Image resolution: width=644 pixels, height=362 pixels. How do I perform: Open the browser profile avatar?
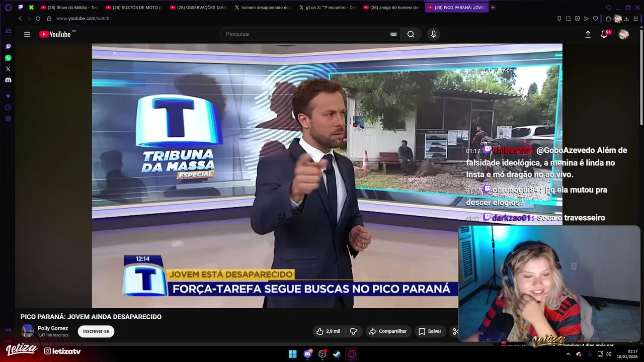point(618,19)
